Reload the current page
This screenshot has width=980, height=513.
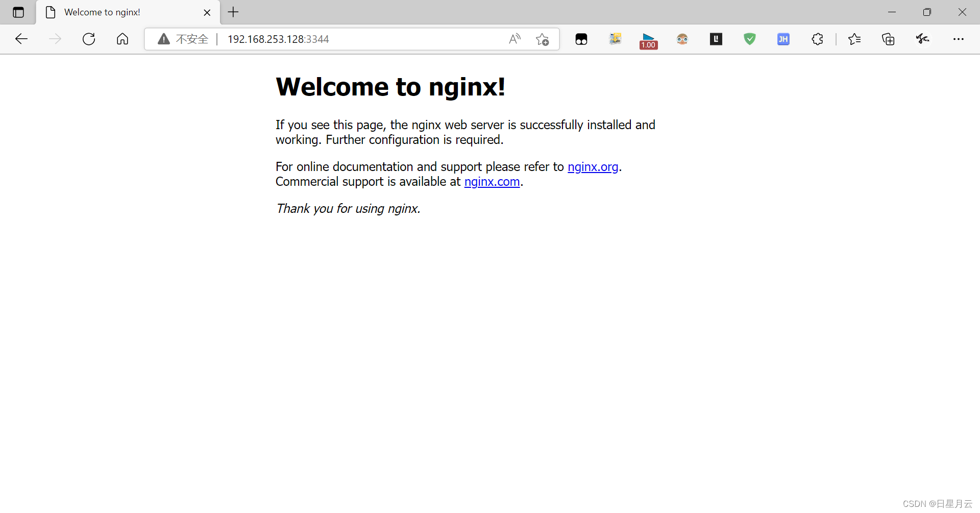(x=88, y=39)
